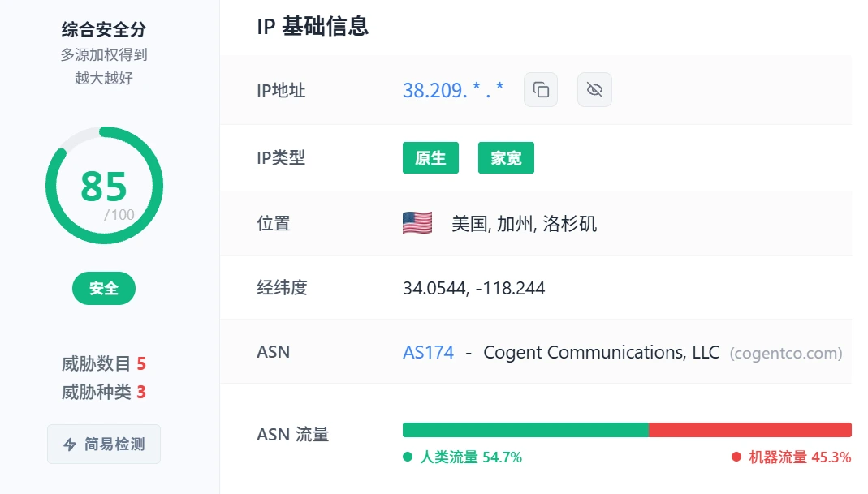The width and height of the screenshot is (868, 494).
Task: Click 威胁种类 3 count
Action: click(103, 393)
